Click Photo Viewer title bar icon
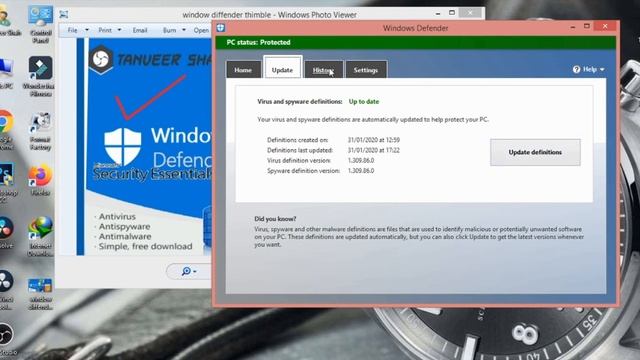This screenshot has height=360, width=640. point(64,15)
